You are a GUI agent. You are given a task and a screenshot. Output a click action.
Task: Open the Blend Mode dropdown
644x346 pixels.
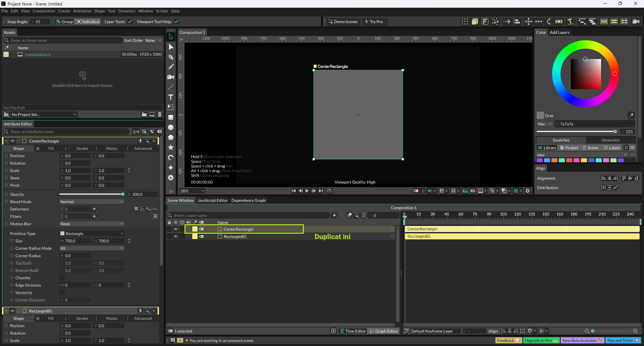tap(92, 202)
